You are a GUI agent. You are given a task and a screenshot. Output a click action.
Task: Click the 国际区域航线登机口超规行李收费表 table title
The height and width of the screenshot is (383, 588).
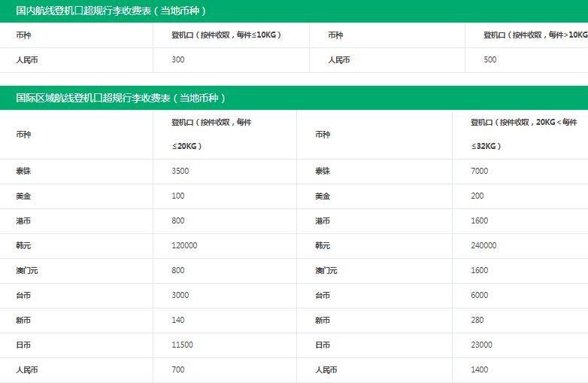tap(121, 99)
